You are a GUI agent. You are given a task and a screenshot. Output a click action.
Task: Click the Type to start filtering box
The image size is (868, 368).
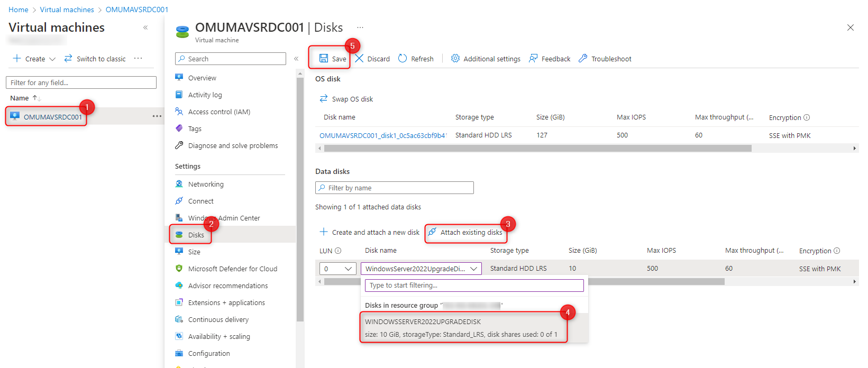pos(474,286)
